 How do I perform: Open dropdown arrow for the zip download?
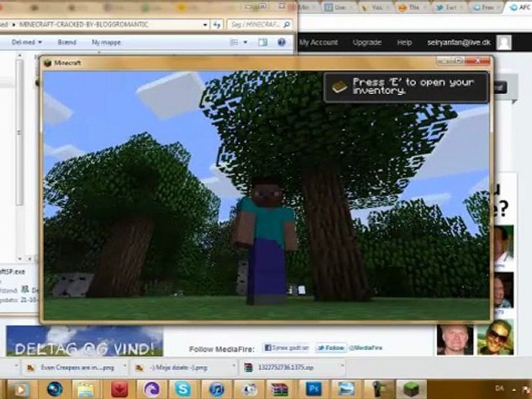click(x=342, y=366)
